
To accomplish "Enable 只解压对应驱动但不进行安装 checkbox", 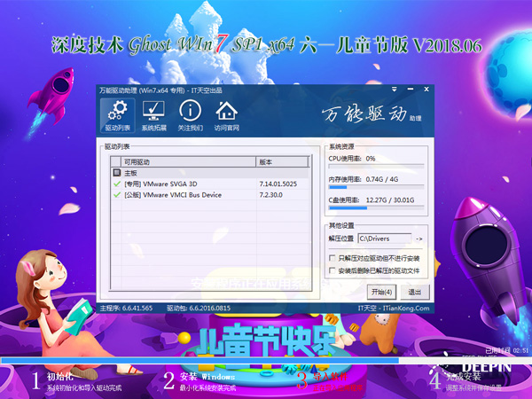I will (x=332, y=258).
